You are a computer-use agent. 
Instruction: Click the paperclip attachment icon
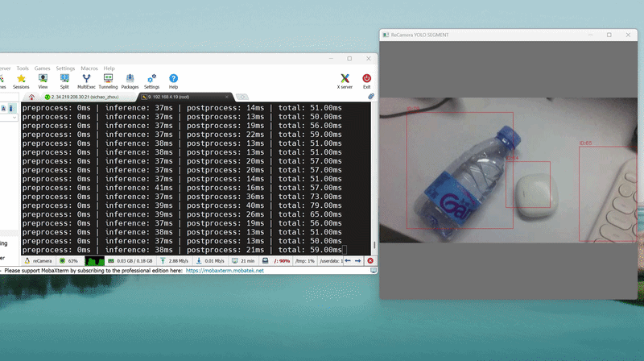point(371,96)
